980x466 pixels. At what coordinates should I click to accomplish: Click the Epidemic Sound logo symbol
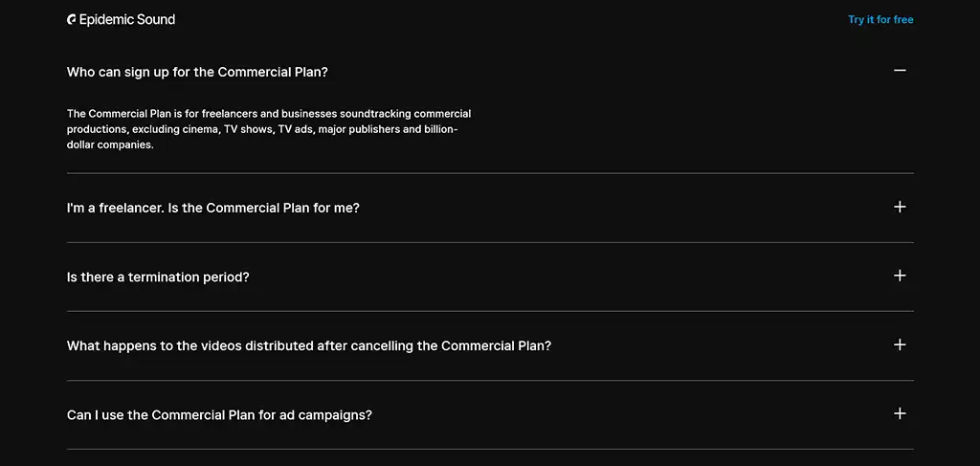click(71, 19)
